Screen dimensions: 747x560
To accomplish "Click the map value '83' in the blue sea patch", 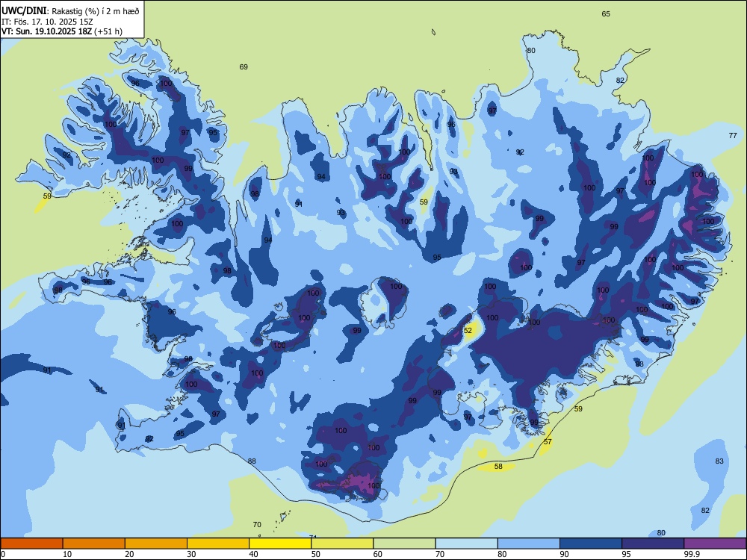I will [719, 461].
